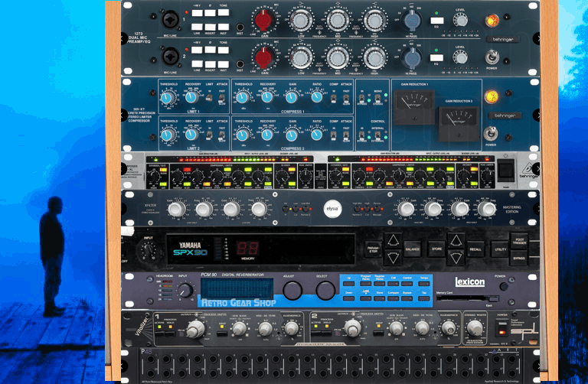
Task: Click the Program Banks button on Lexicon
Action: click(366, 284)
